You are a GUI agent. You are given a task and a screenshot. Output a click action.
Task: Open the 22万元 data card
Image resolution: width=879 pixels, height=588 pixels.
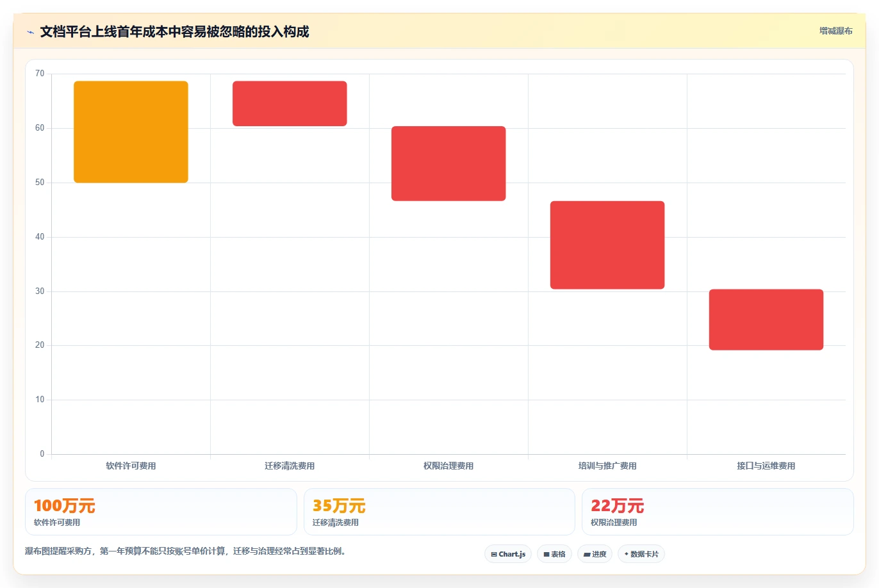tap(718, 512)
